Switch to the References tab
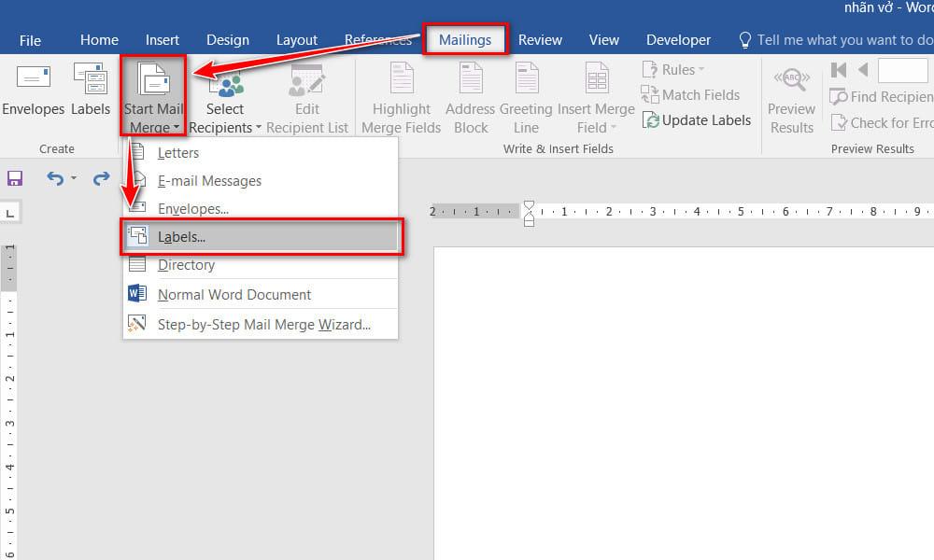934x560 pixels. tap(378, 40)
